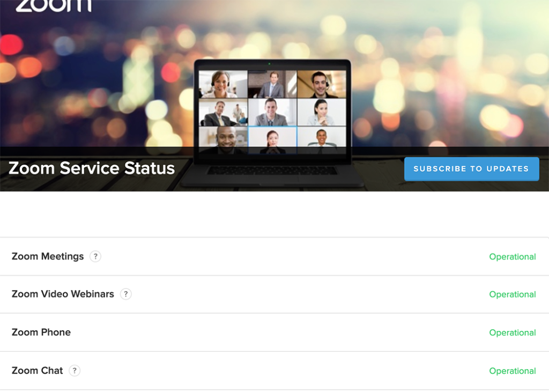
Task: Select the Zoom Phone component name
Action: (x=41, y=332)
